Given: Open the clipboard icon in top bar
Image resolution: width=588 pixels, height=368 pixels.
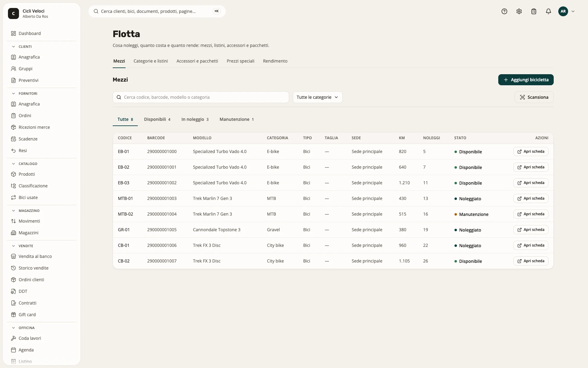Looking at the screenshot, I should [534, 11].
